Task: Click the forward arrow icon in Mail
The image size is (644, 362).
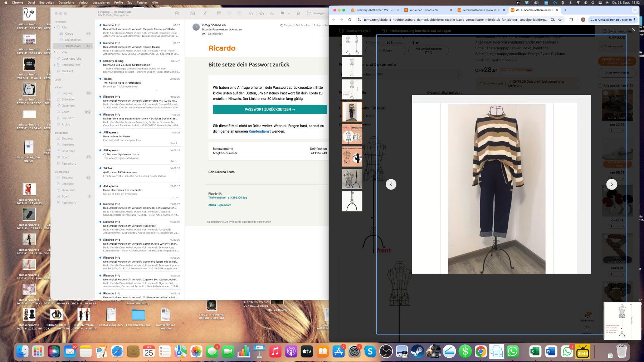Action: coord(272,13)
